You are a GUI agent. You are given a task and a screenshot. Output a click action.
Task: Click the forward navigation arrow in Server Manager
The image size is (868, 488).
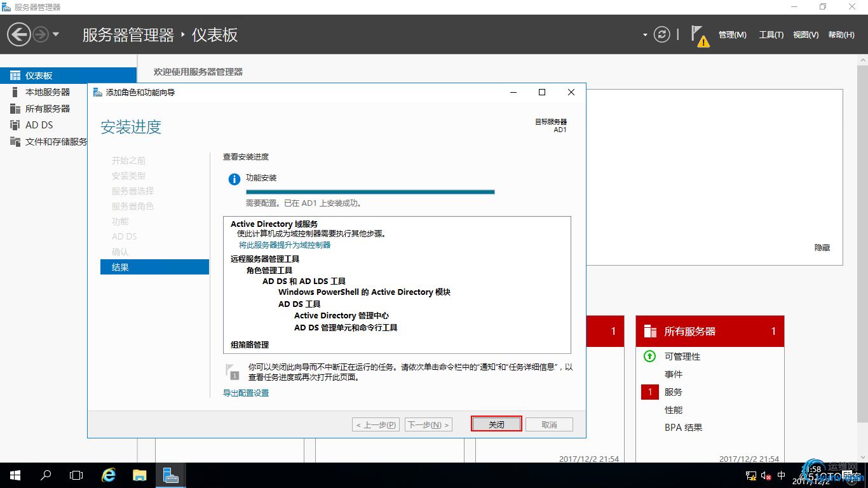40,34
